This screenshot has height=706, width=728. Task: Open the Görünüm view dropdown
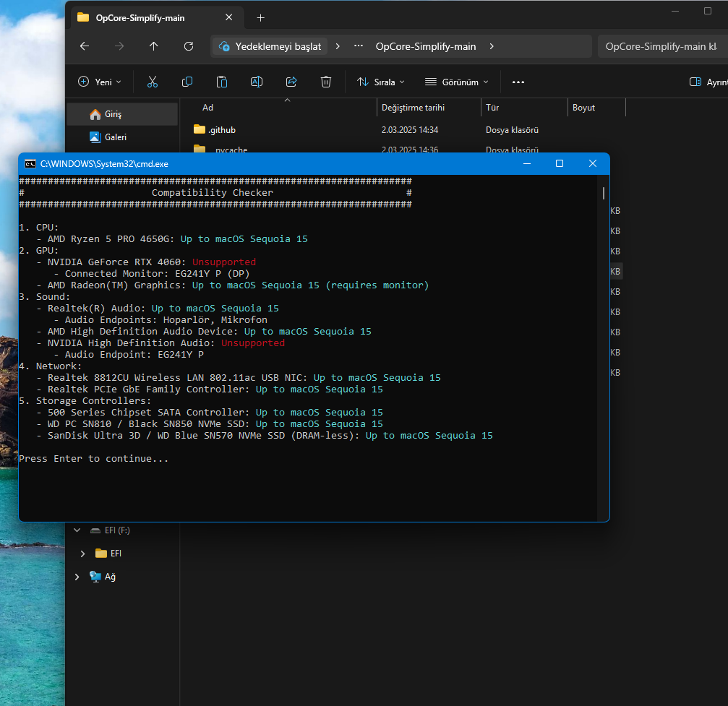[457, 82]
